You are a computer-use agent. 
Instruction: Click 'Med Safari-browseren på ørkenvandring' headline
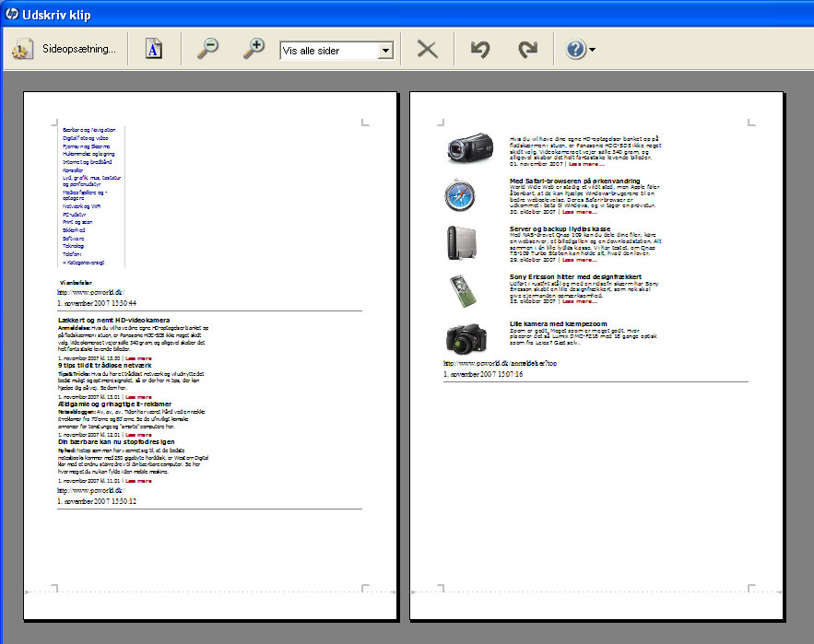pos(576,181)
